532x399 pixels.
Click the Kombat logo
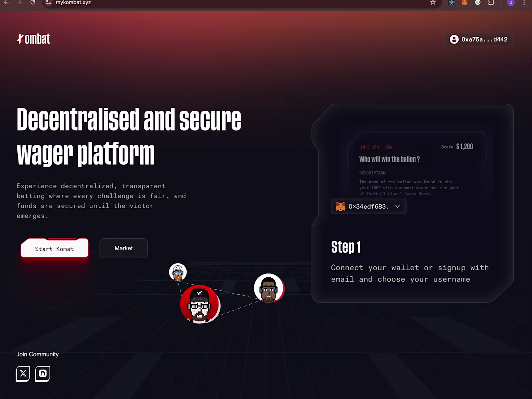(34, 39)
